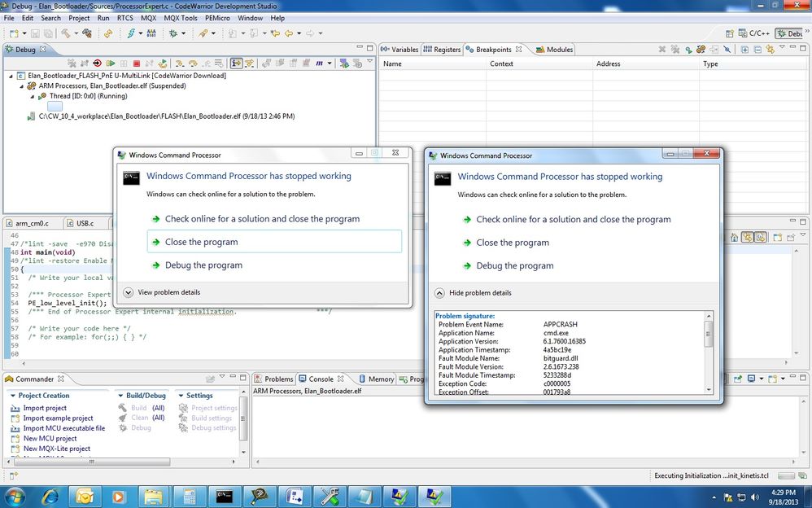The width and height of the screenshot is (812, 508).
Task: Click the yellow Back navigation arrow
Action: pyautogui.click(x=289, y=33)
